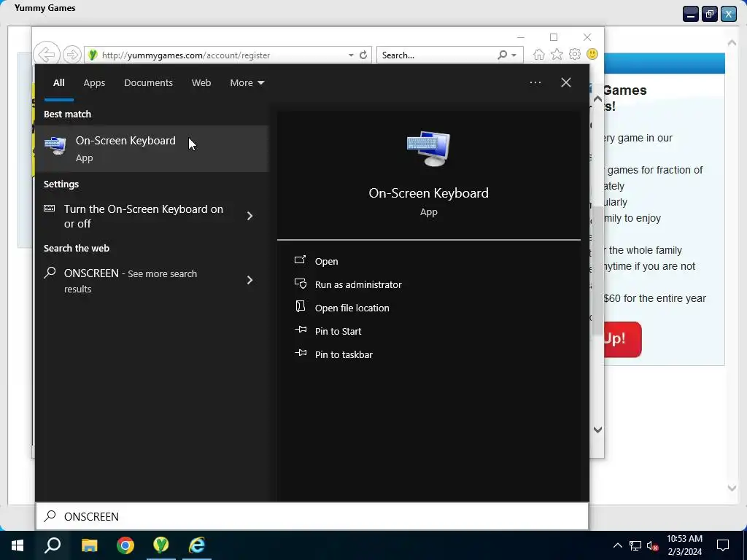Screen dimensions: 747x560
Task: Open the search panel options ellipsis
Action: point(535,82)
